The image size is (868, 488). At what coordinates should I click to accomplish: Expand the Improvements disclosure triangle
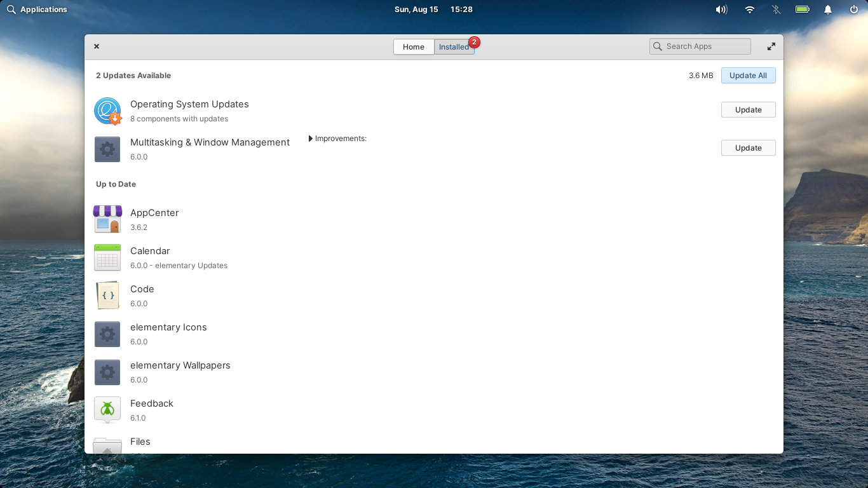[x=311, y=139]
